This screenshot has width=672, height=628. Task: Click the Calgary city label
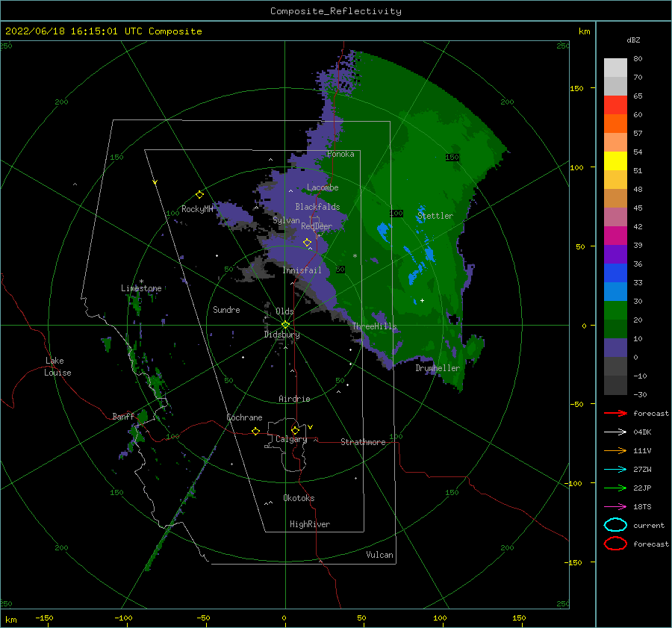(291, 439)
